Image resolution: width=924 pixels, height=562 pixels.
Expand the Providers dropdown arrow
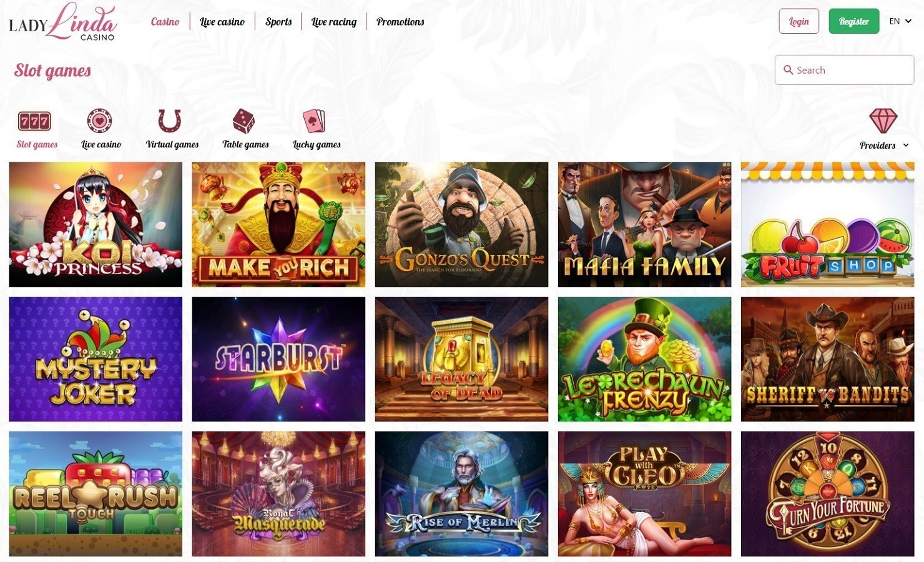pos(906,145)
